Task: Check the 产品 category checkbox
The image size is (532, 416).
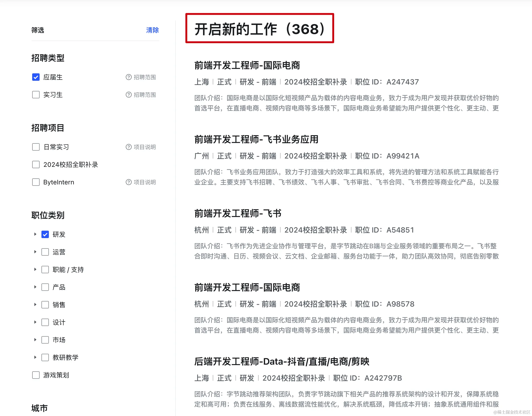Action: [x=45, y=287]
